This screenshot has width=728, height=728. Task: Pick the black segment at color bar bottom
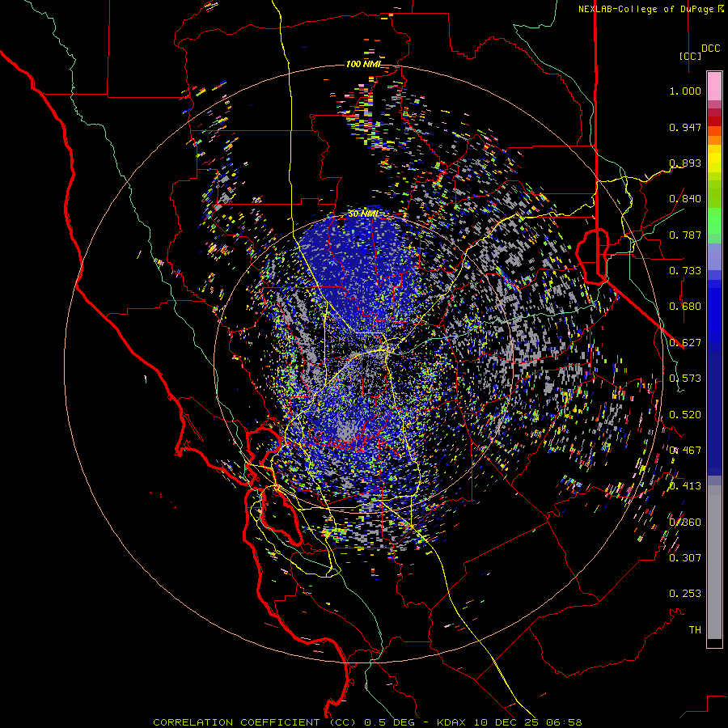[x=714, y=643]
